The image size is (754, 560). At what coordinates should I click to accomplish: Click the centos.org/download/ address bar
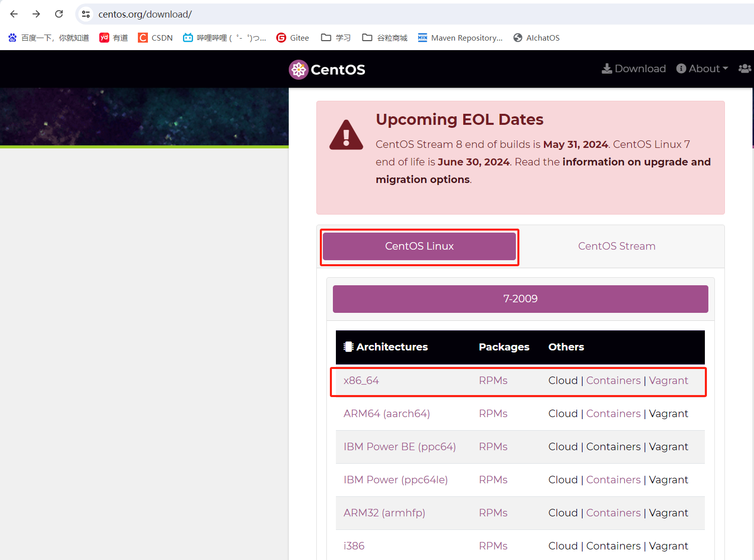point(145,14)
